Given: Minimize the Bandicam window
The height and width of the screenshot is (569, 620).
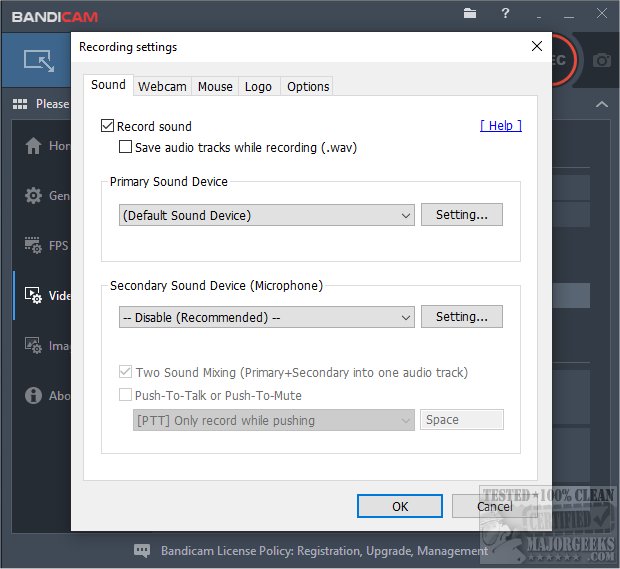Looking at the screenshot, I should [569, 17].
